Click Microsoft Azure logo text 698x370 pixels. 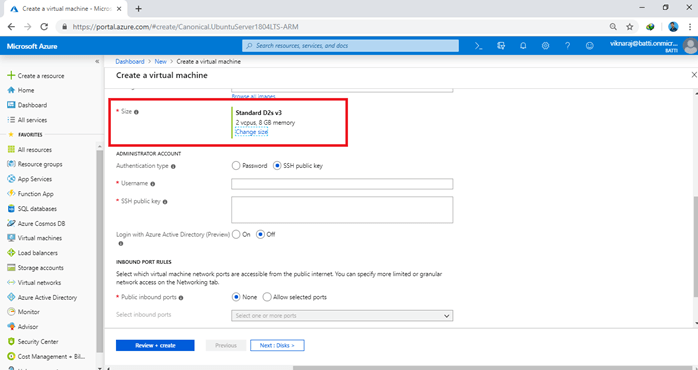tap(32, 46)
